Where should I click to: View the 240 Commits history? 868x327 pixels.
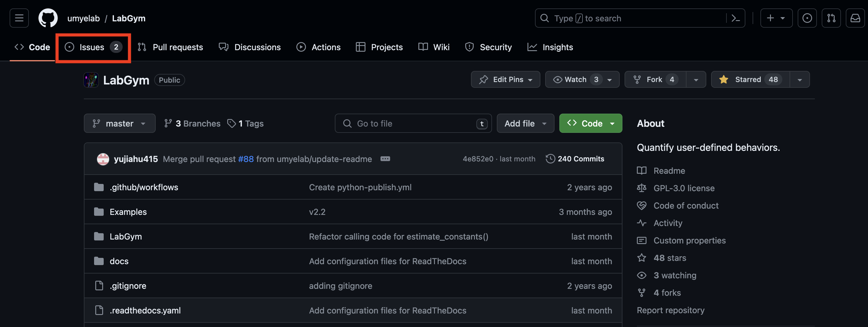point(575,159)
